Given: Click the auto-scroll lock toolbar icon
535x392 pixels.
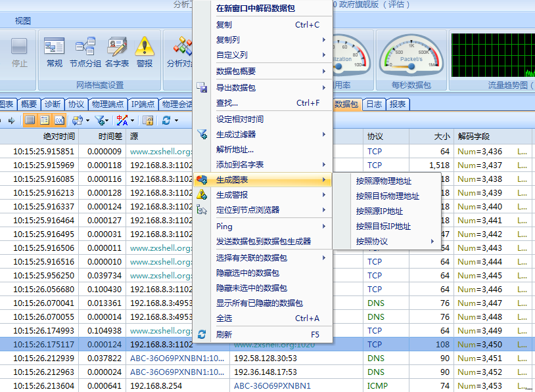Looking at the screenshot, I should pos(148,120).
